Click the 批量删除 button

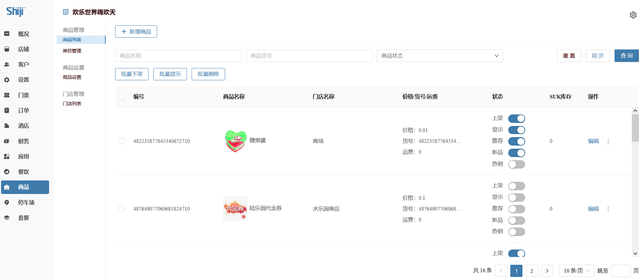(x=208, y=74)
